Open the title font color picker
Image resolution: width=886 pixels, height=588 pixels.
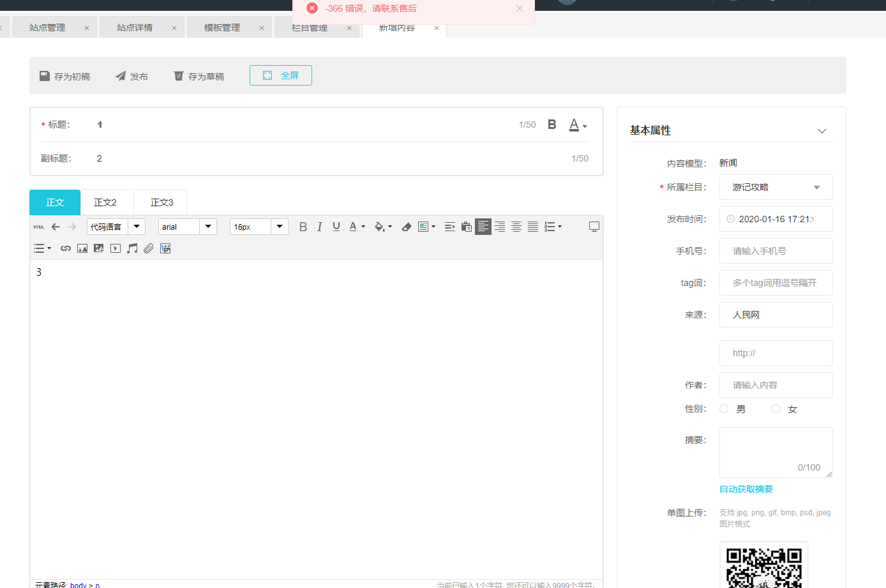[577, 124]
